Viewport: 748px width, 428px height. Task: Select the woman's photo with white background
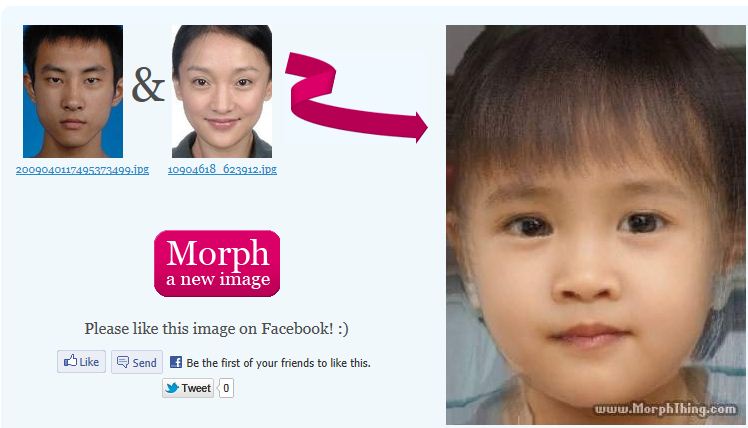point(222,91)
